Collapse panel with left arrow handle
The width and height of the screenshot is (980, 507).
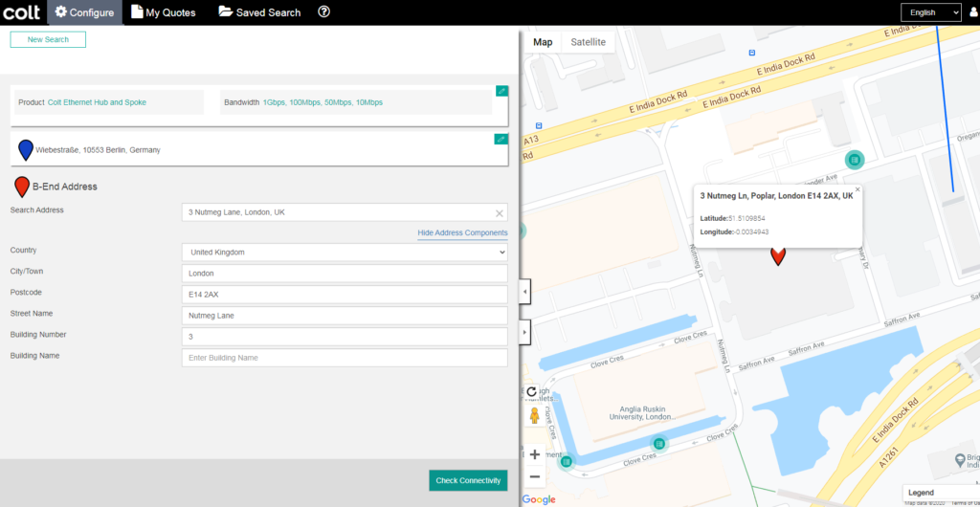525,292
